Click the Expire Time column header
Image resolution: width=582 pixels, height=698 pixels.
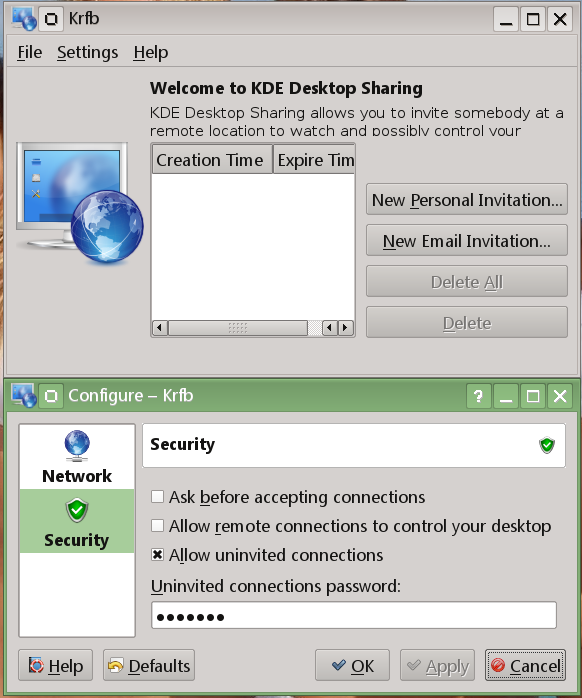click(x=314, y=160)
